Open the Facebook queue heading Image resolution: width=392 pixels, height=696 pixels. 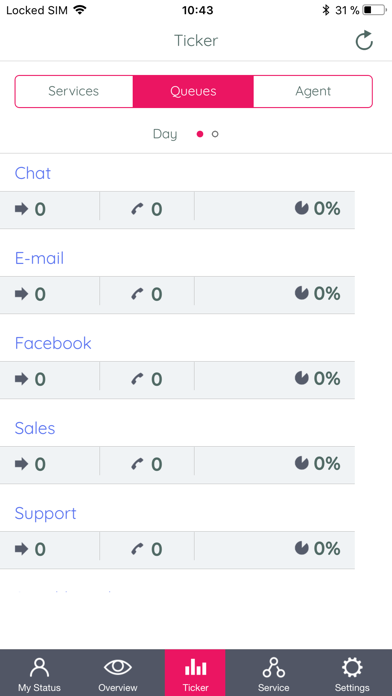pyautogui.click(x=53, y=343)
